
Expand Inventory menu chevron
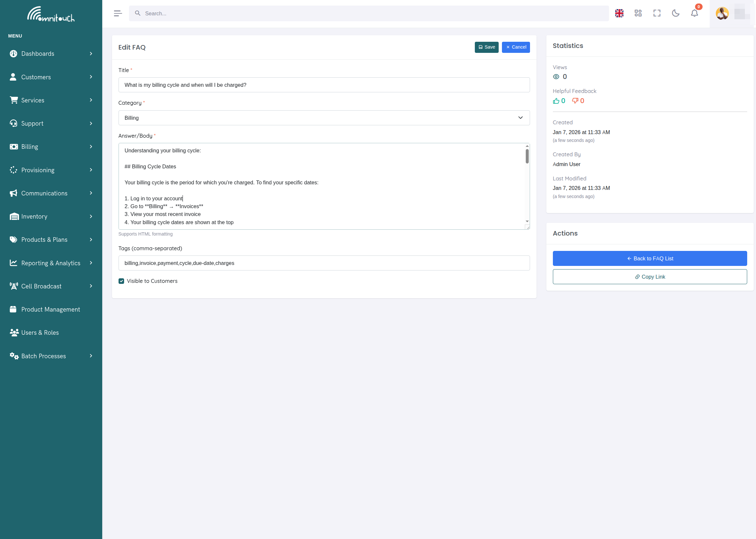pyautogui.click(x=91, y=216)
